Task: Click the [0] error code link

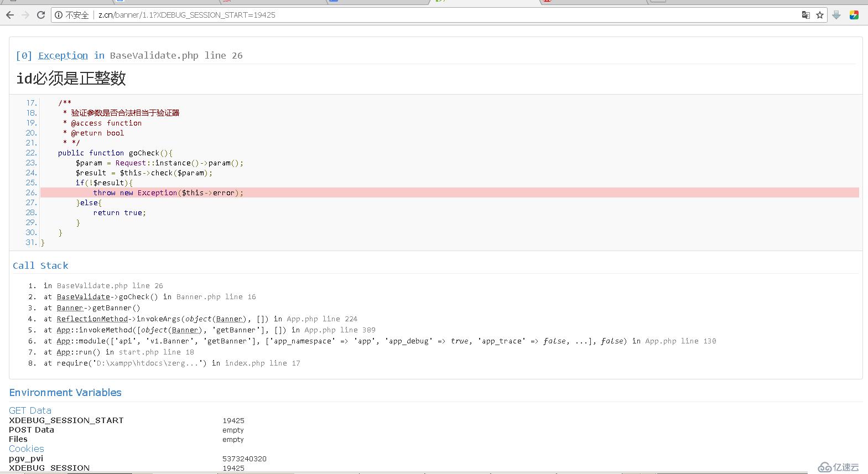Action: click(24, 55)
